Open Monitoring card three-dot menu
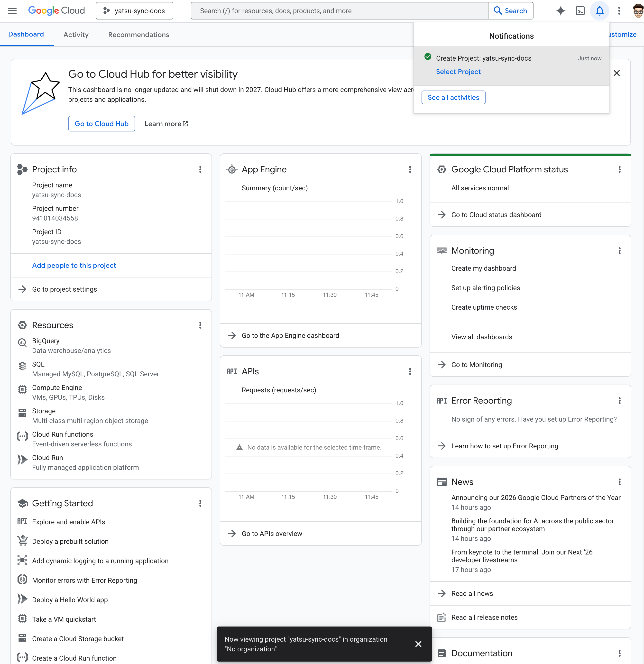The image size is (644, 664). (x=619, y=251)
